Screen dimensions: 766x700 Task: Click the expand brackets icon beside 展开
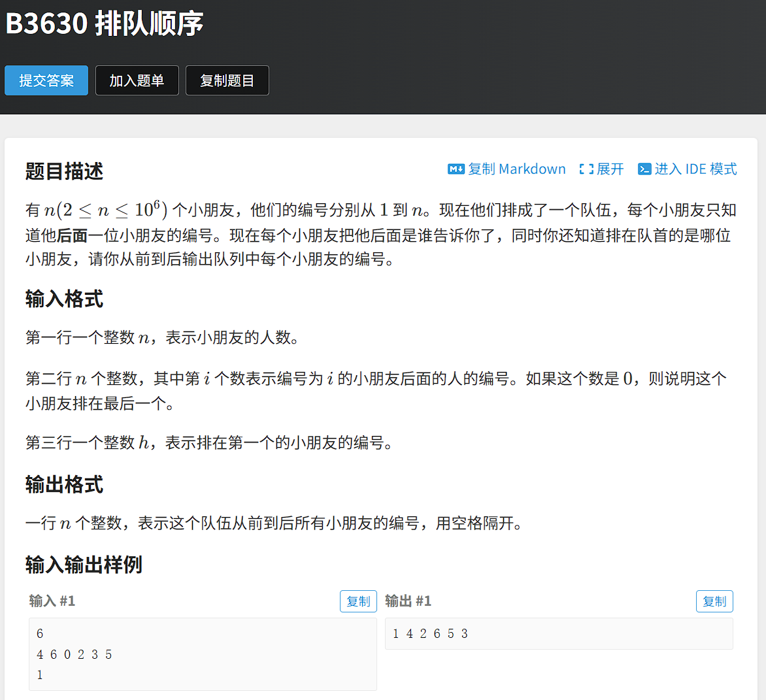(x=586, y=169)
